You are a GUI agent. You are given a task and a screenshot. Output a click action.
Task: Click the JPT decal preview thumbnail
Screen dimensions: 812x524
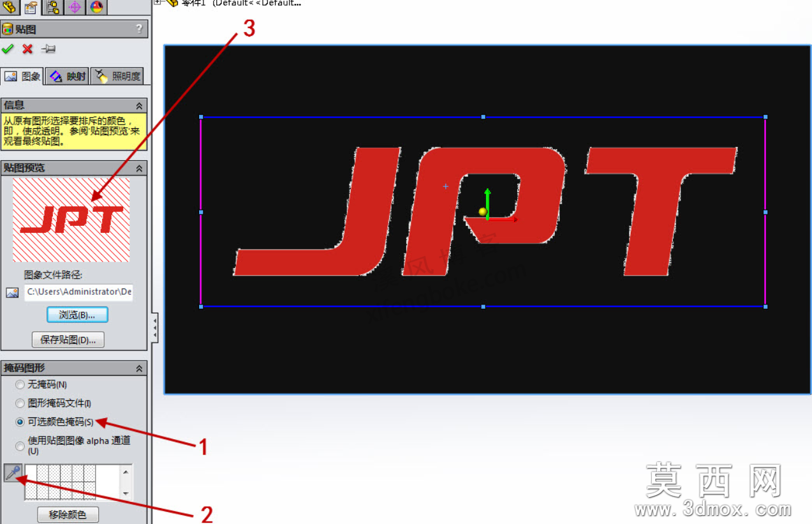pyautogui.click(x=71, y=220)
